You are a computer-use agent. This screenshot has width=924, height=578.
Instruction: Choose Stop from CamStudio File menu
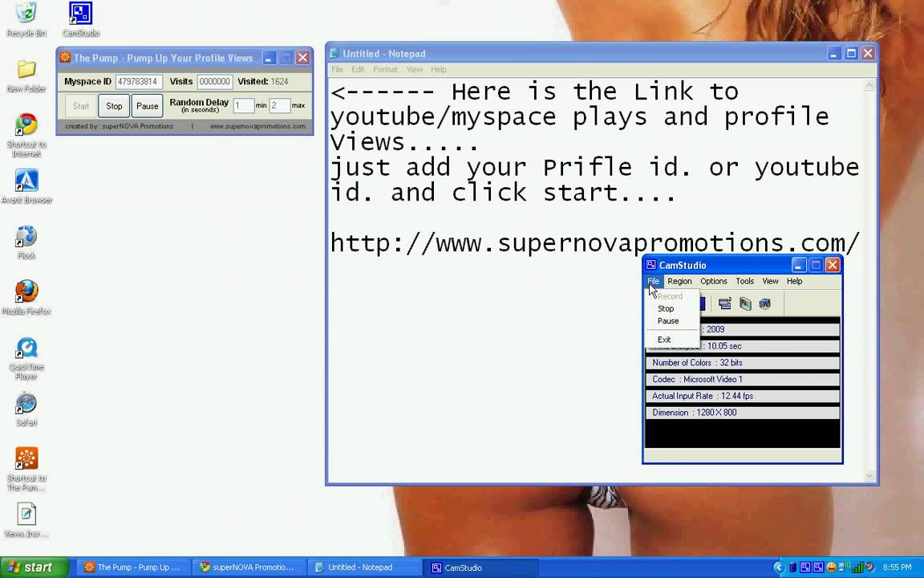pos(666,308)
